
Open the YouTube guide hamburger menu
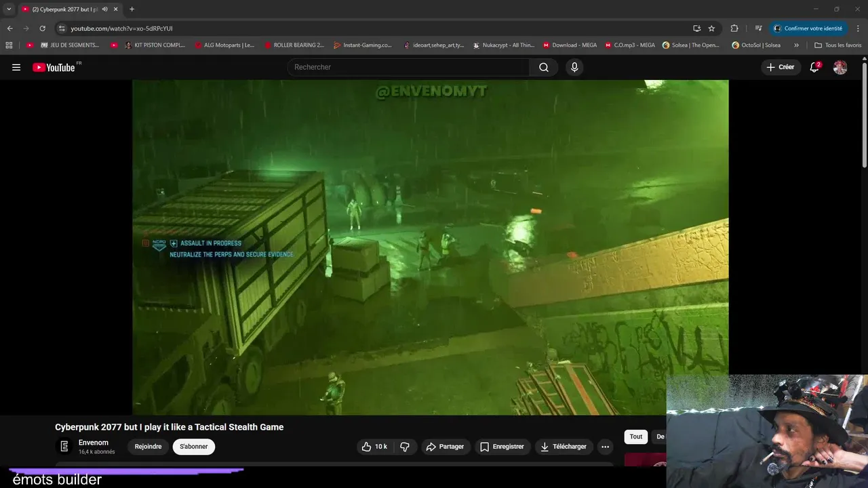(16, 67)
